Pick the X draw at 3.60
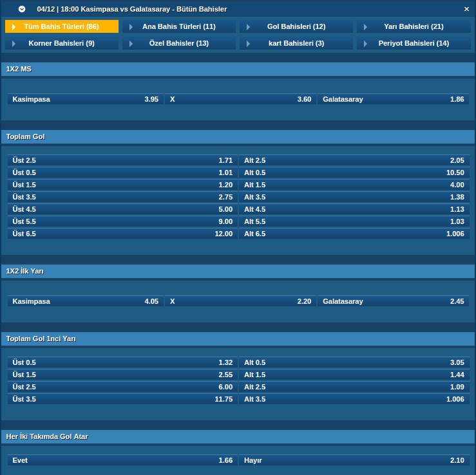 [240, 99]
